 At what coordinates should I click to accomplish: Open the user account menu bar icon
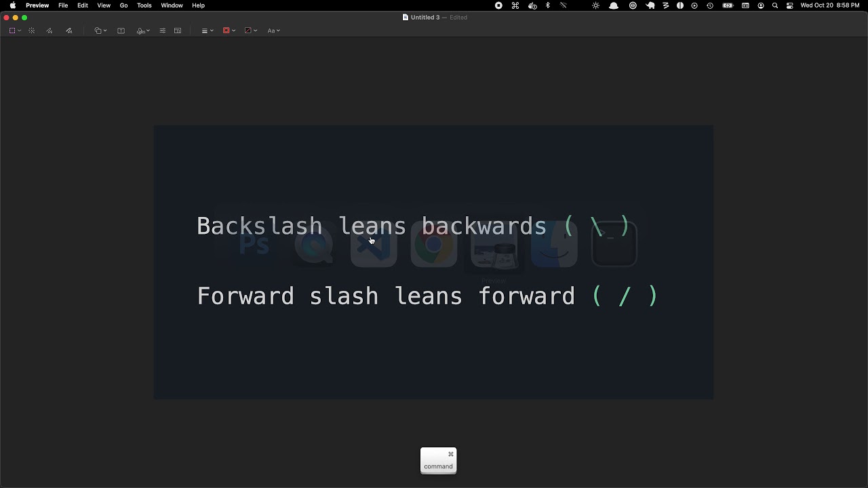coord(761,5)
